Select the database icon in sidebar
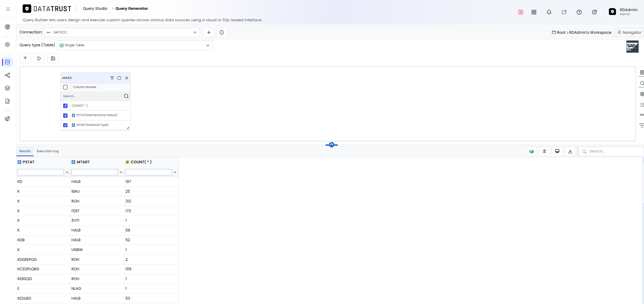 pos(7,62)
